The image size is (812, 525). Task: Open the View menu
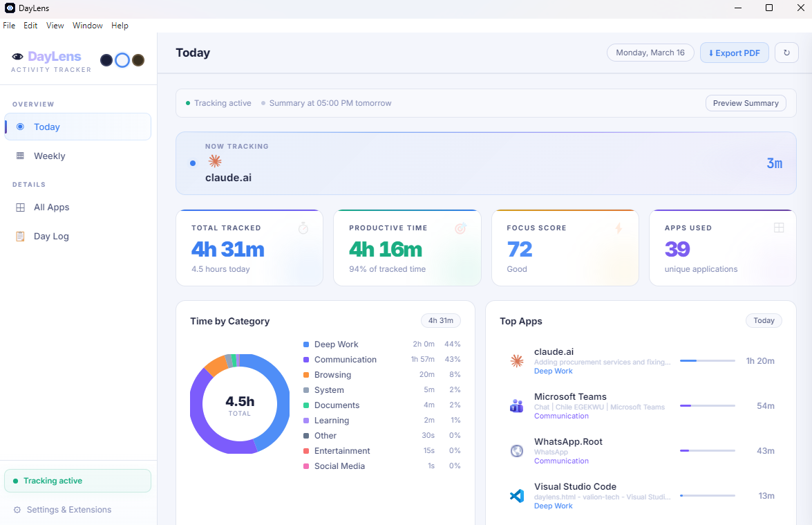(x=55, y=26)
